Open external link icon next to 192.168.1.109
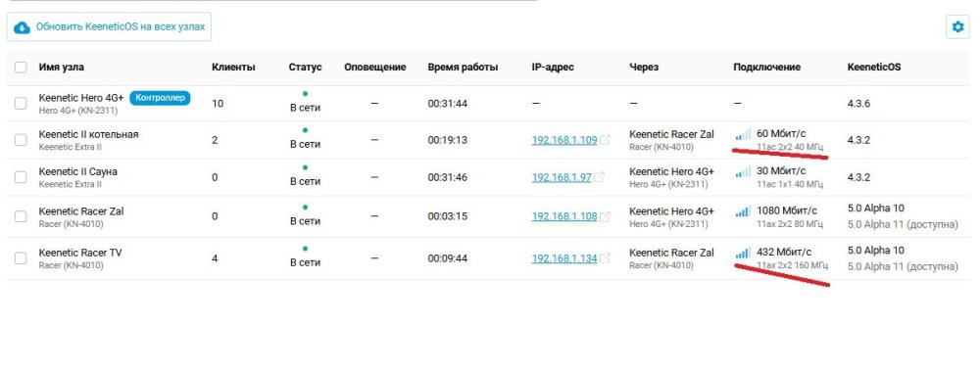 tap(605, 140)
